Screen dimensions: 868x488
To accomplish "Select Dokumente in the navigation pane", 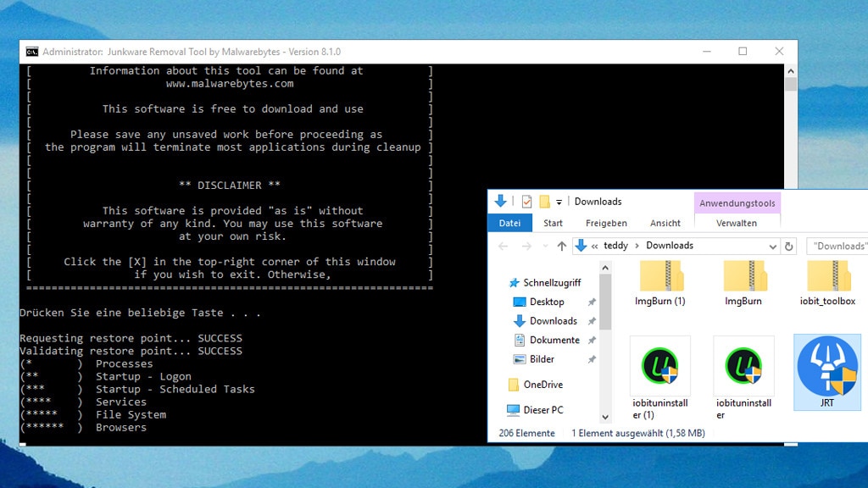I will (547, 341).
